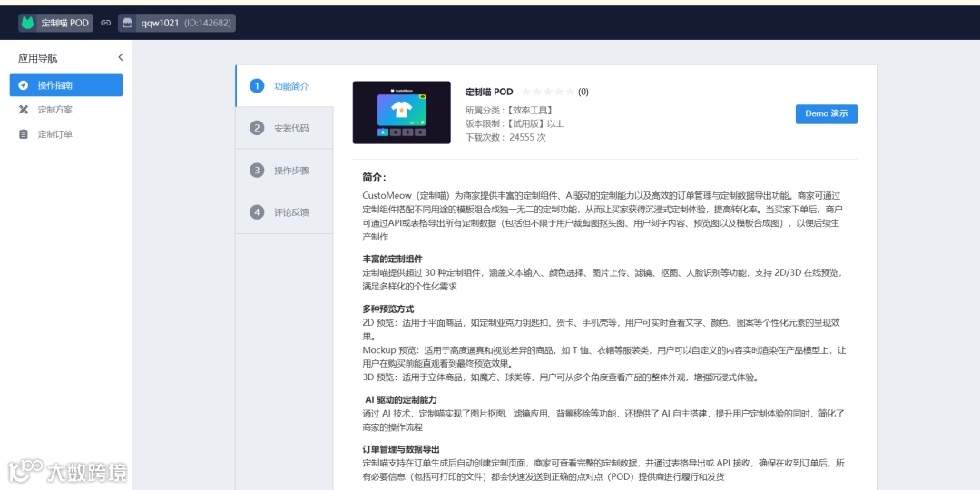980x490 pixels.
Task: Click the 定制喵 POD app thumbnail
Action: coord(401,113)
